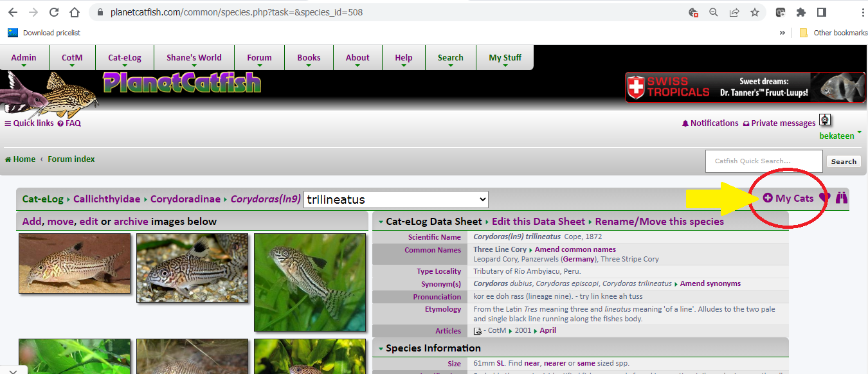Viewport: 868px width, 374px height.
Task: Open the Other bookmarks folder
Action: 833,33
